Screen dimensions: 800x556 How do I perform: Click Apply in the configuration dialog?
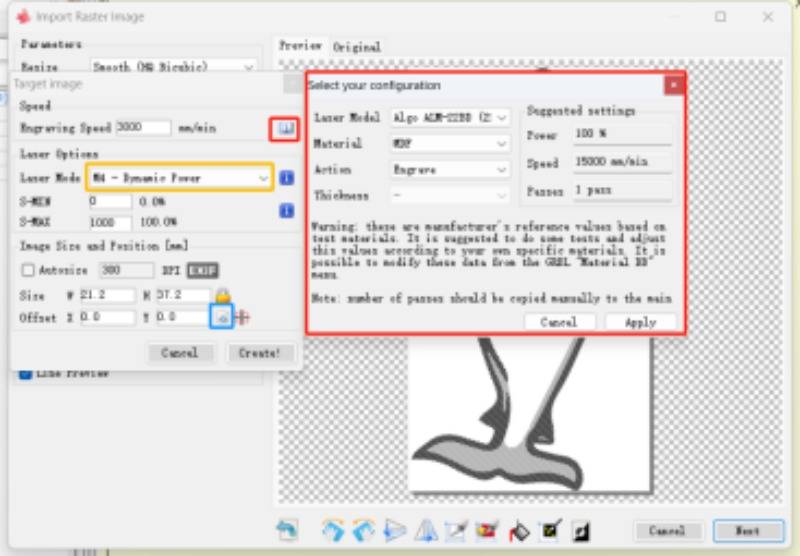[x=640, y=322]
